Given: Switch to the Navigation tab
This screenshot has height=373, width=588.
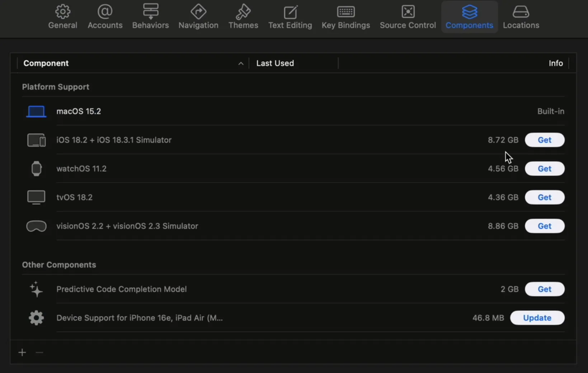Looking at the screenshot, I should [x=198, y=17].
